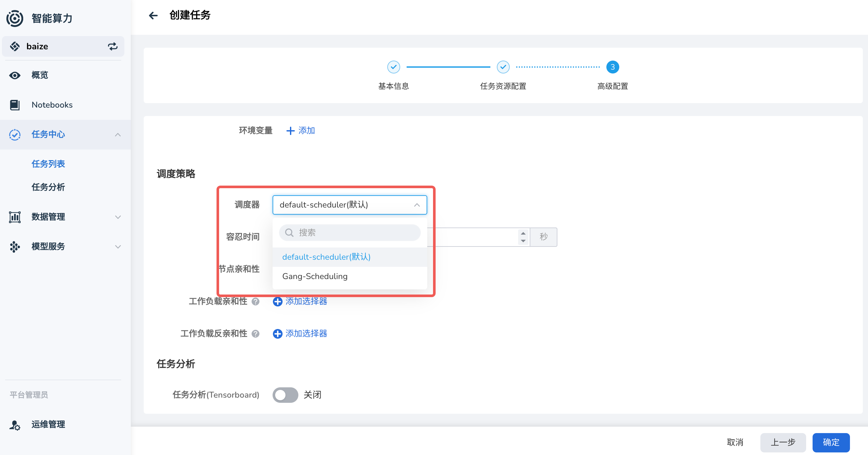Viewport: 868px width, 455px height.
Task: Select the 数据管理 sidebar icon
Action: pyautogui.click(x=14, y=217)
